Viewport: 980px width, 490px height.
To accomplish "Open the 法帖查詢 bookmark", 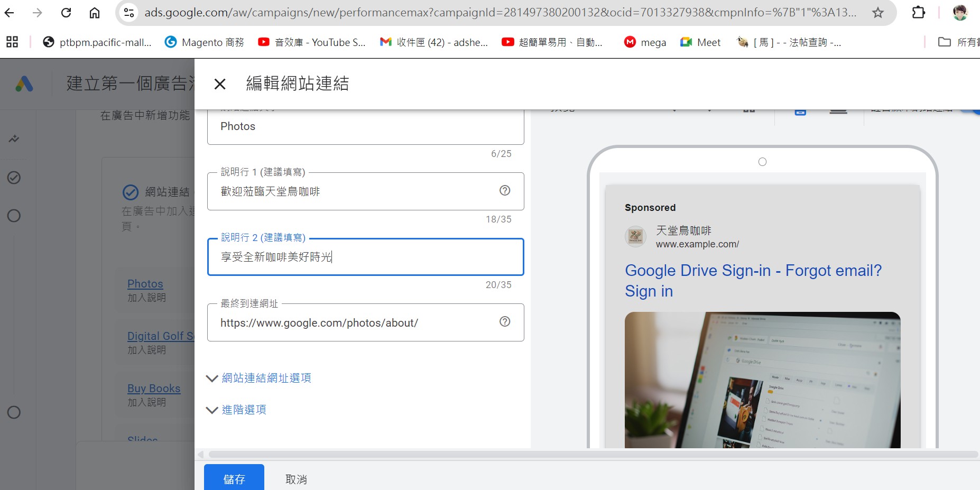I will pyautogui.click(x=789, y=42).
